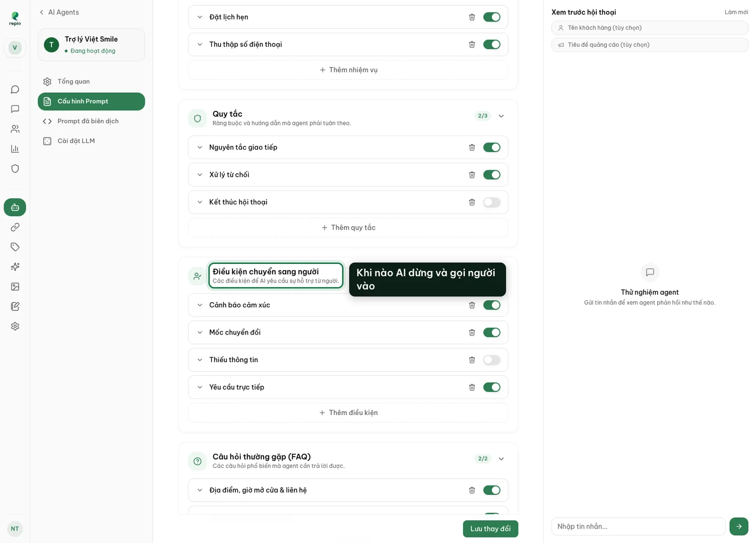Open the contacts people icon in sidebar
This screenshot has height=543, width=756.
tap(15, 129)
